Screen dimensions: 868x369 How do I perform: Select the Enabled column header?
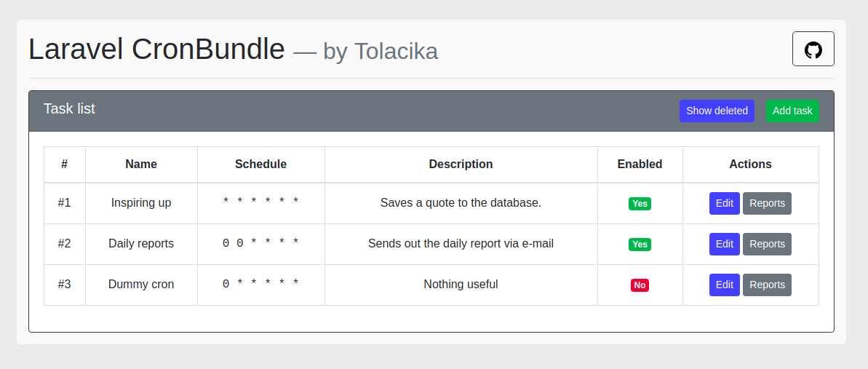[640, 164]
